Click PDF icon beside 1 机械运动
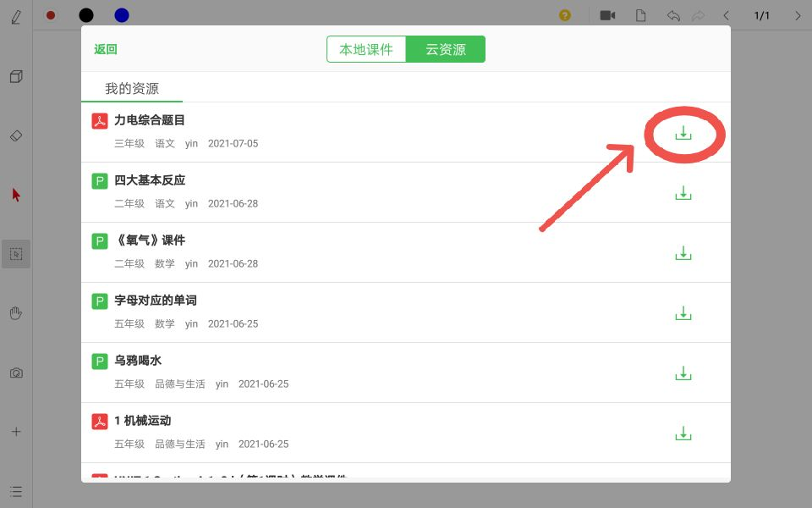This screenshot has width=812, height=508. 100,422
